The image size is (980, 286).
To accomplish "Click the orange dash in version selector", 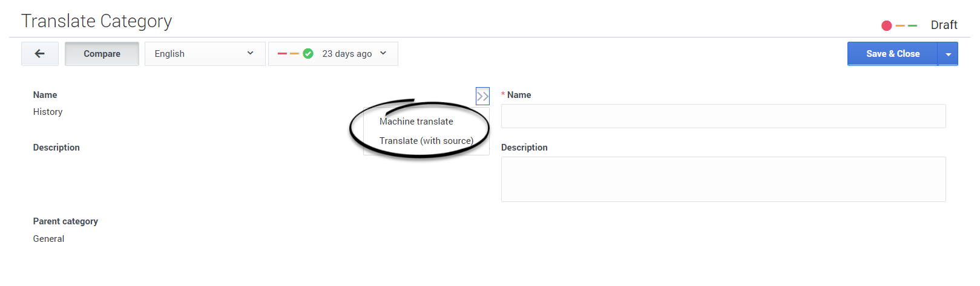I will 294,54.
